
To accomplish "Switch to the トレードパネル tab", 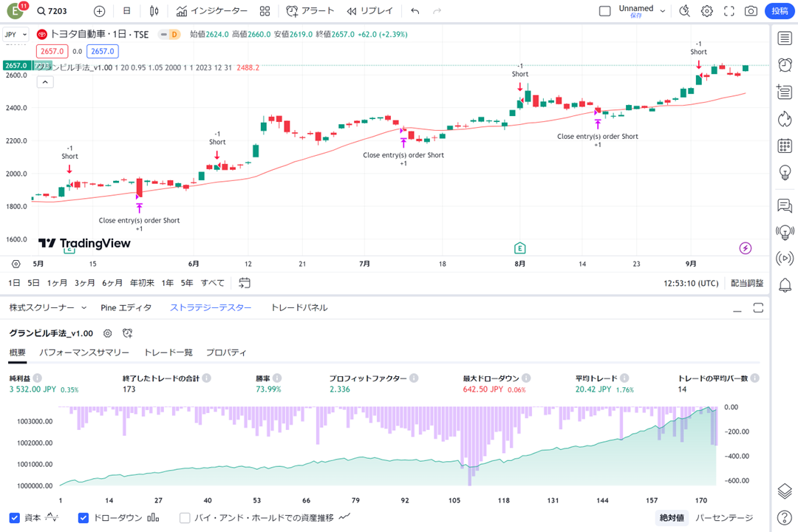I will (299, 307).
